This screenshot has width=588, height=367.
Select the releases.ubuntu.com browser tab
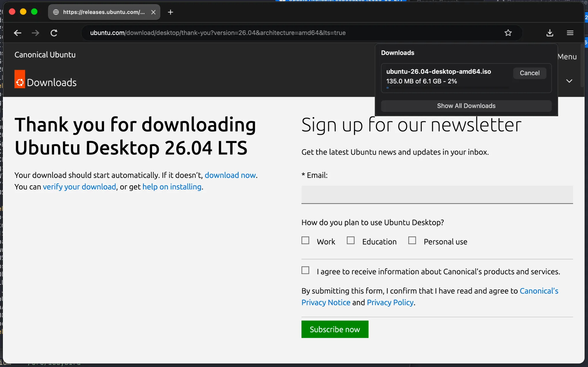(104, 12)
